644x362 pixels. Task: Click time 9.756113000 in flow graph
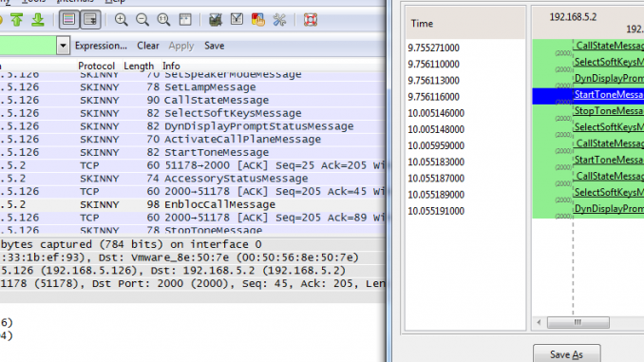click(x=433, y=81)
